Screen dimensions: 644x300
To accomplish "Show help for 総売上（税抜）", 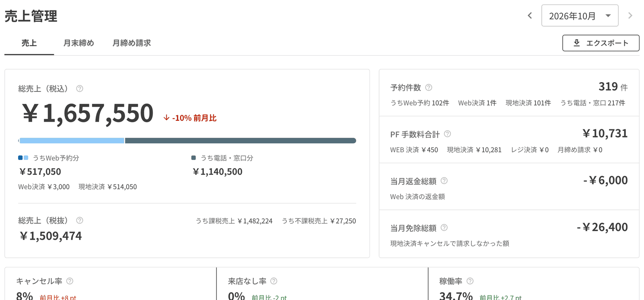I will 80,220.
